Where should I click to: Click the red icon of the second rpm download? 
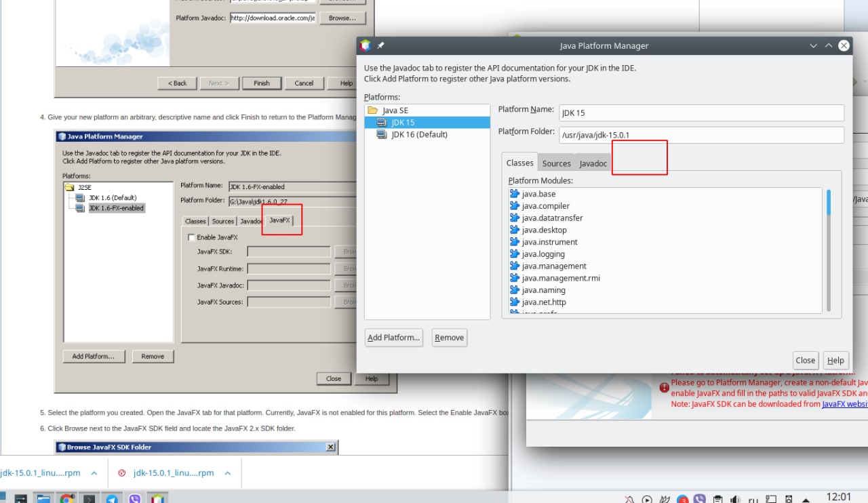coord(122,473)
